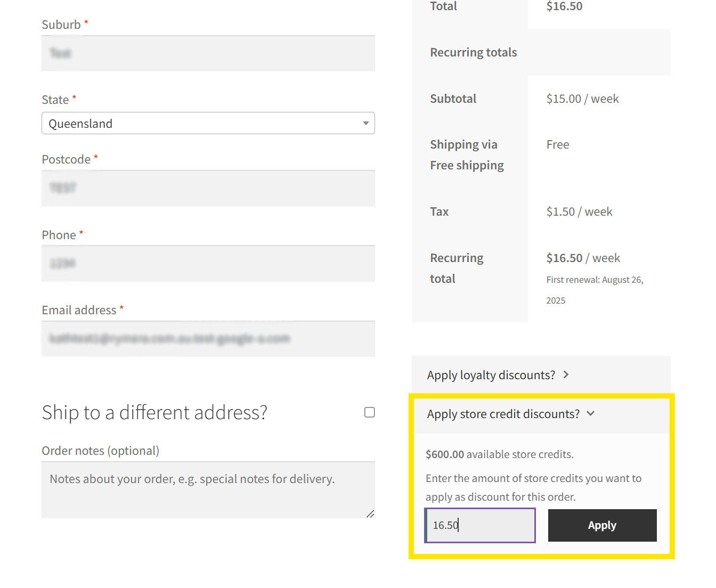Image resolution: width=716 pixels, height=588 pixels.
Task: Click the 'Phone' field label
Action: click(59, 235)
